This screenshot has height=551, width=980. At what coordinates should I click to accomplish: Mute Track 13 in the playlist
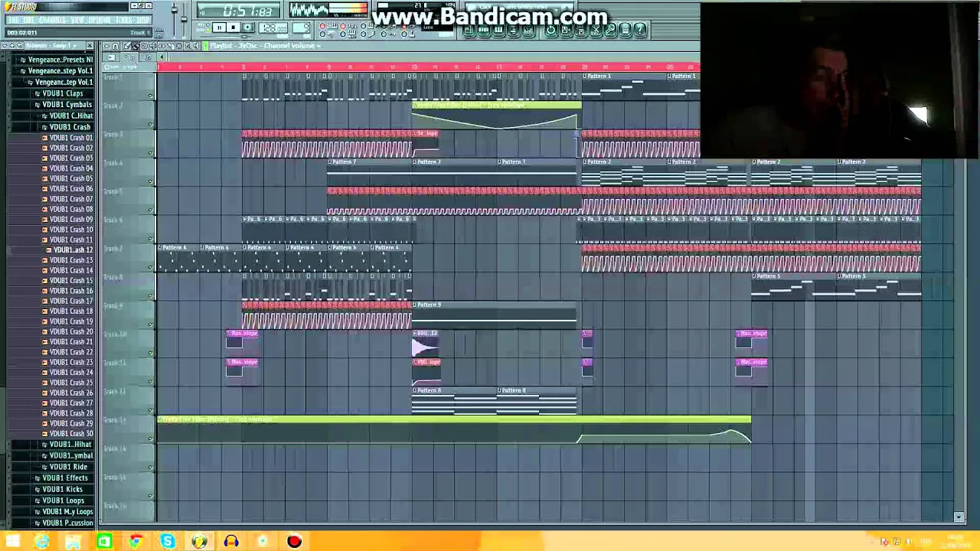[151, 439]
